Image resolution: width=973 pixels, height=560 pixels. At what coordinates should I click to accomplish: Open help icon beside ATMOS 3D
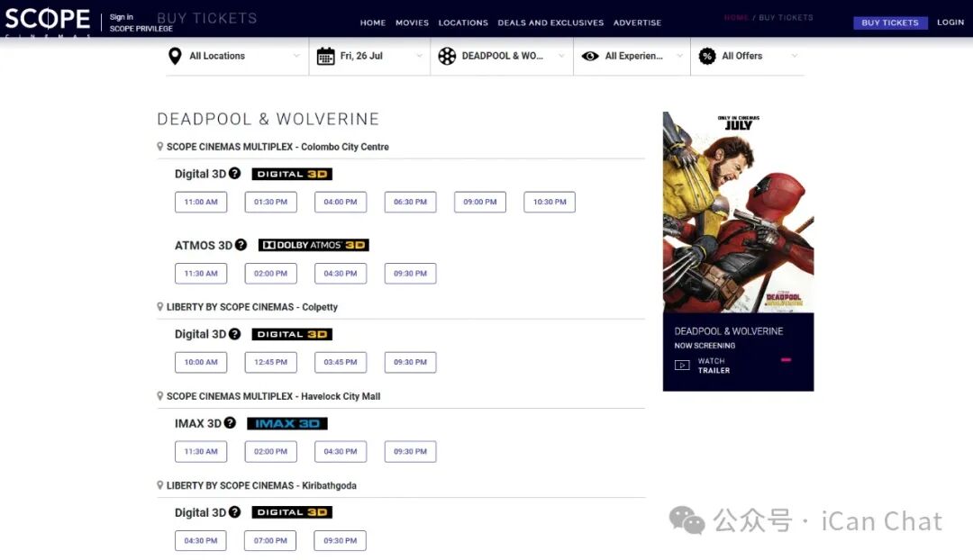241,245
